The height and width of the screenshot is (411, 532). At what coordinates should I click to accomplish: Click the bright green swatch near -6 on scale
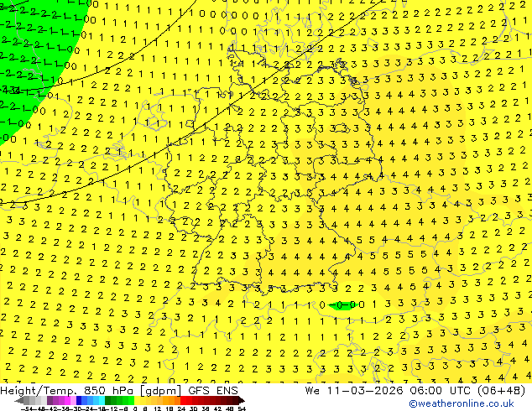click(131, 401)
